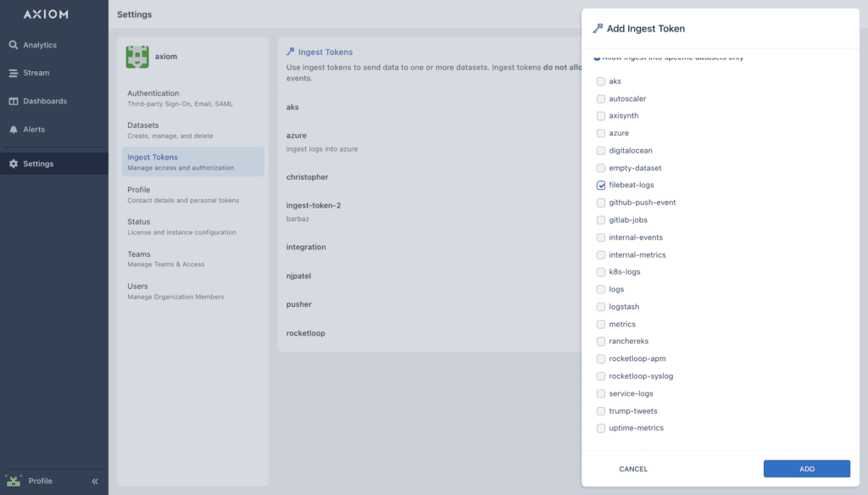Go to Users settings section
Image resolution: width=868 pixels, height=495 pixels.
(x=192, y=292)
